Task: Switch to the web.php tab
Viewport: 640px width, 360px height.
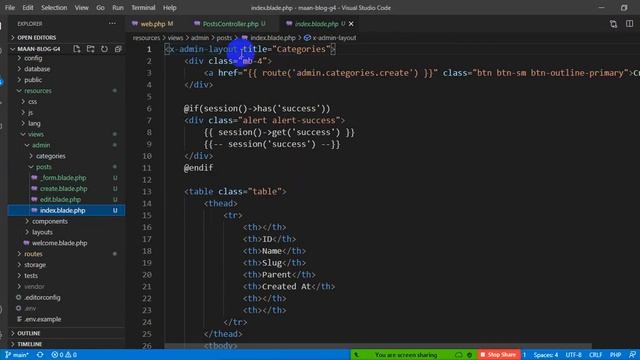Action: pos(154,24)
